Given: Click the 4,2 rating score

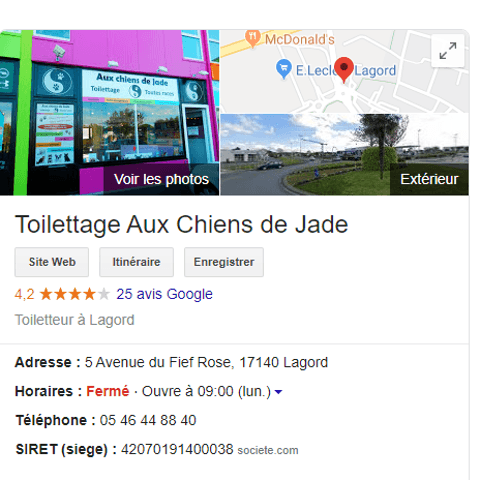Looking at the screenshot, I should coord(25,294).
